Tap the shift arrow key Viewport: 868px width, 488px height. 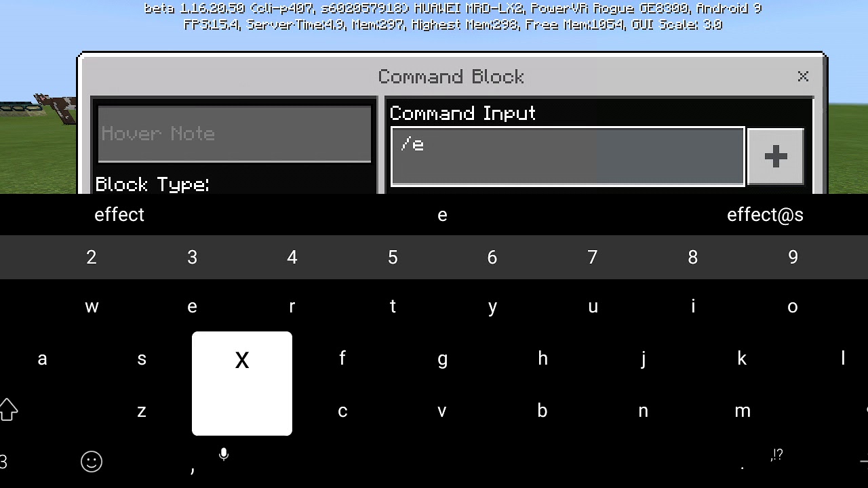tap(8, 409)
